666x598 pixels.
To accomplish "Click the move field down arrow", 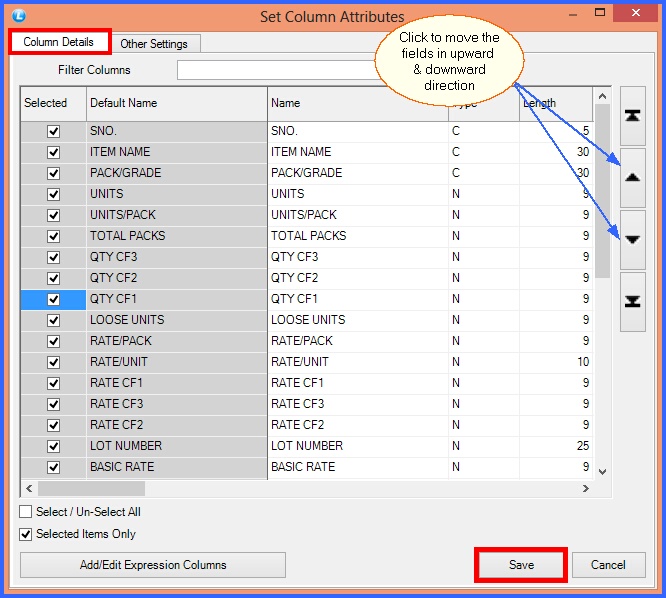I will point(632,239).
